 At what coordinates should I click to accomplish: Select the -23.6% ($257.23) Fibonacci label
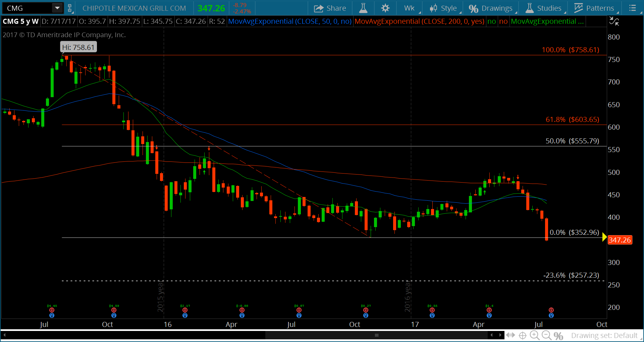(571, 275)
